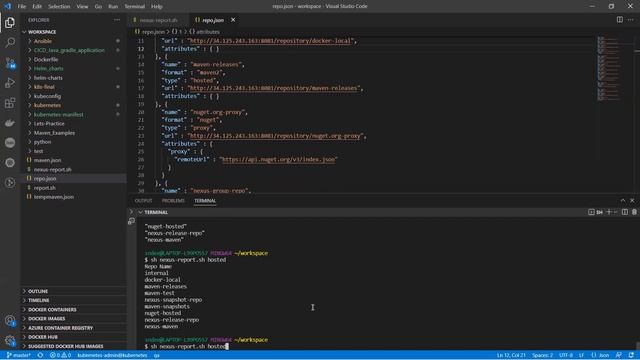Open new terminal dropdown arrow
Screen dimensions: 640x360
pos(615,212)
